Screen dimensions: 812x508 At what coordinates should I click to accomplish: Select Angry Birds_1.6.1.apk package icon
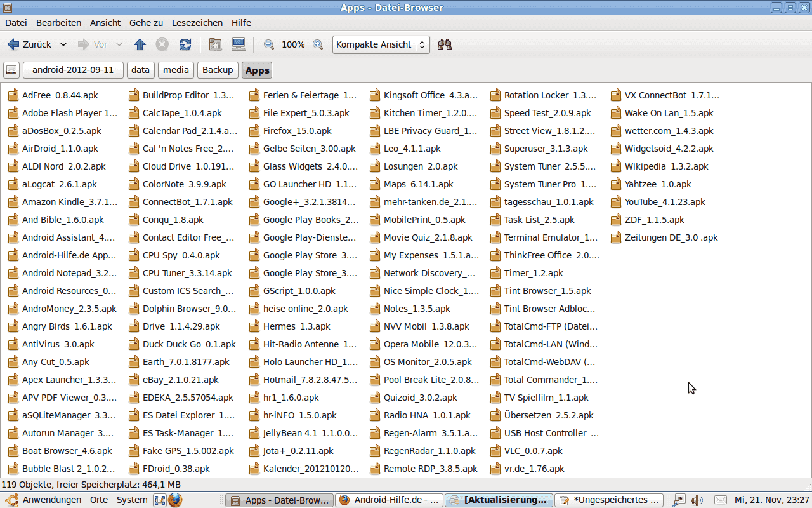pos(13,326)
